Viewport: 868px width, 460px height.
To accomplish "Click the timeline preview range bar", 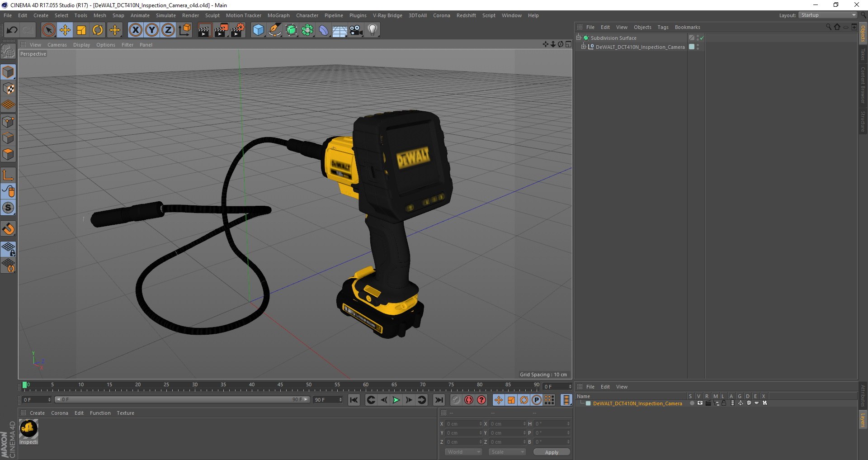I will (182, 399).
